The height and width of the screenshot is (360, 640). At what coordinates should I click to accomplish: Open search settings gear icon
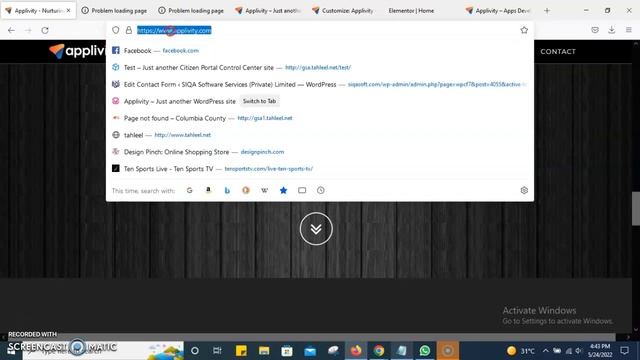524,190
